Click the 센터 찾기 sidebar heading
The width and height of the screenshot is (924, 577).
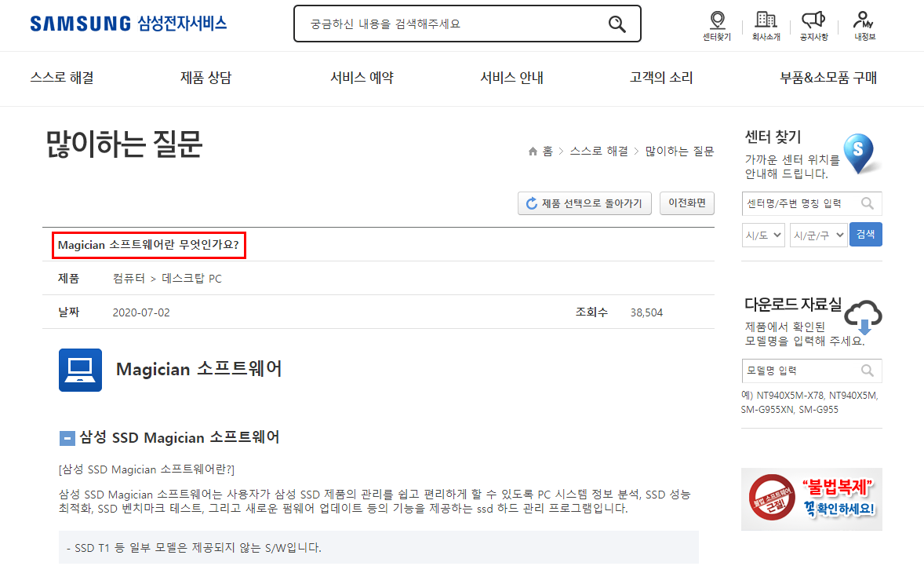[x=773, y=137]
